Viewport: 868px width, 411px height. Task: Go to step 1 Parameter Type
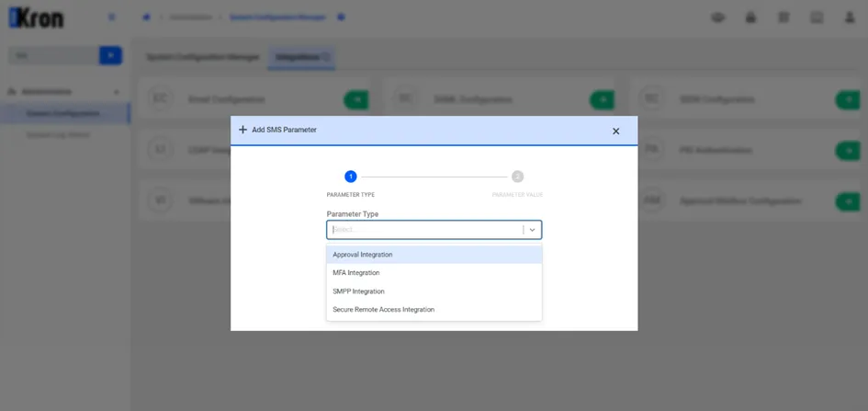pyautogui.click(x=350, y=177)
